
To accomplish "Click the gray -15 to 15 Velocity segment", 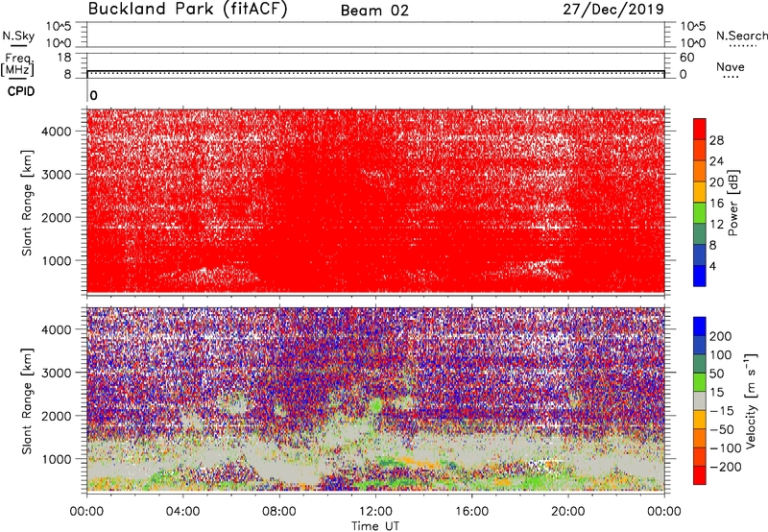I will click(700, 400).
